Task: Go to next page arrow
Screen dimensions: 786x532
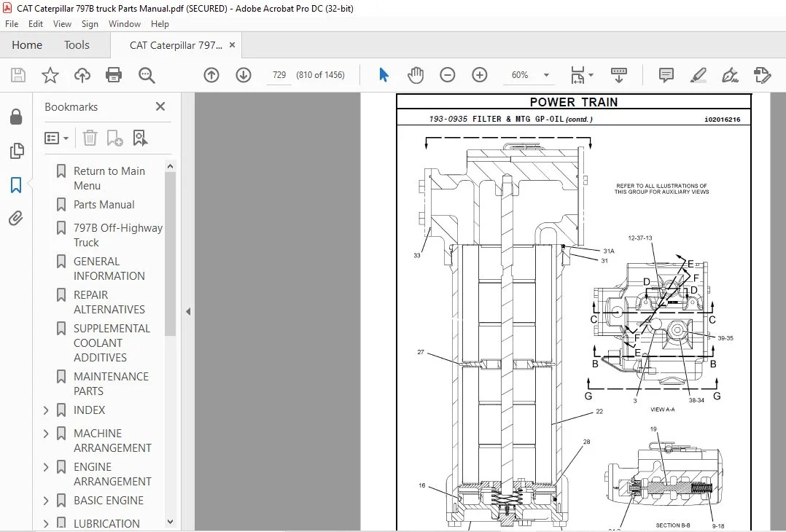Action: point(244,75)
